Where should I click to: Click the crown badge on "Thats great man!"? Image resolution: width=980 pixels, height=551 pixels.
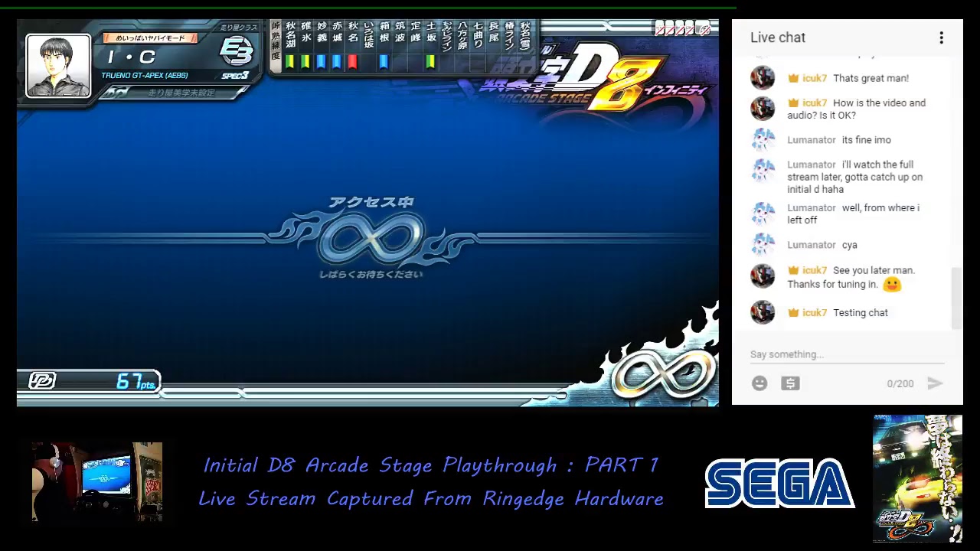(x=793, y=78)
